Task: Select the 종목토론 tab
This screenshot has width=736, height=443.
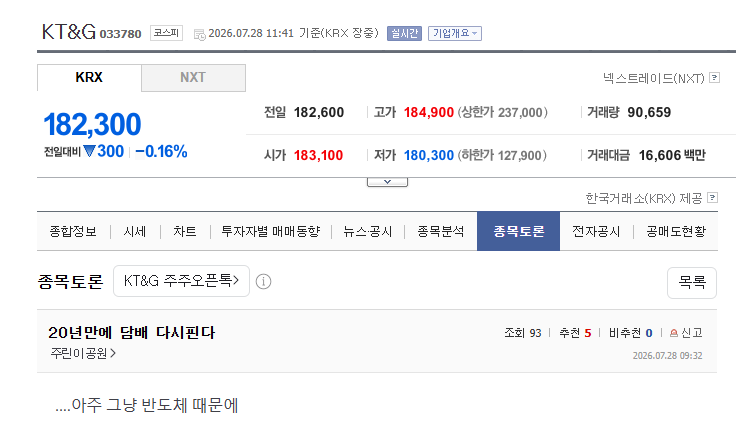Action: click(x=518, y=231)
